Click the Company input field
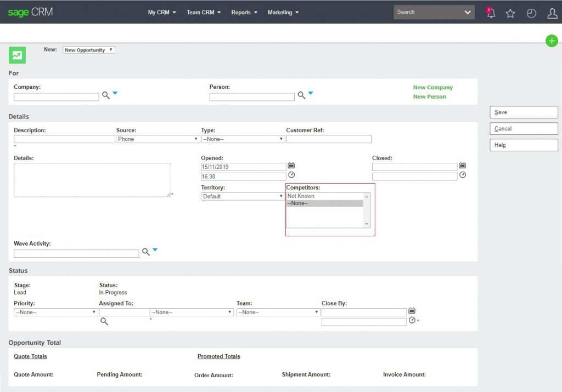 coord(57,97)
